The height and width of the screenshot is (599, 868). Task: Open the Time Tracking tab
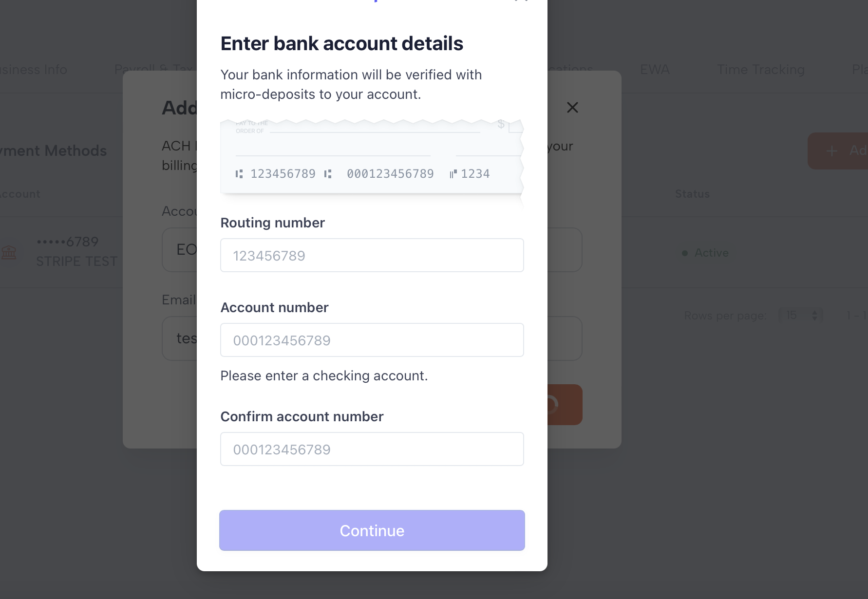[x=760, y=70]
